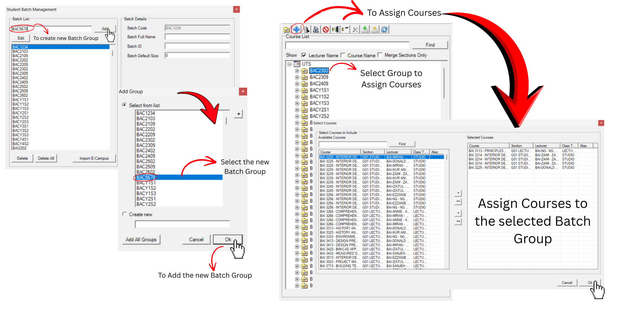Click the Course List search field
This screenshot has width=644, height=322.
click(x=347, y=45)
